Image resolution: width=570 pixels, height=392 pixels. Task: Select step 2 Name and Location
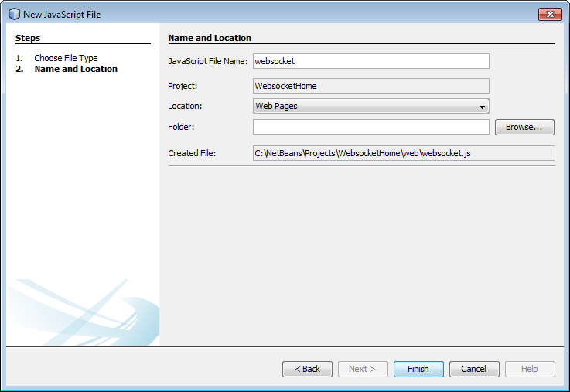(x=76, y=69)
